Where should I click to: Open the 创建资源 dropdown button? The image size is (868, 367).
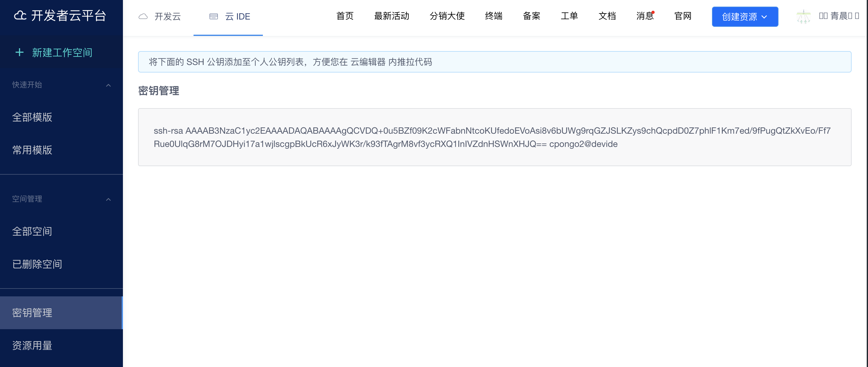click(745, 16)
